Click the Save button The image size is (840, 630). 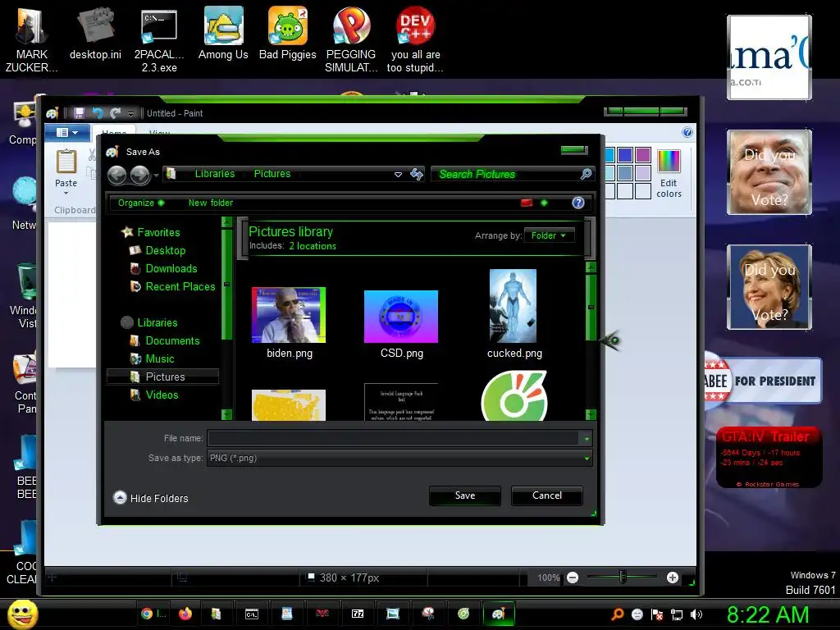click(465, 495)
